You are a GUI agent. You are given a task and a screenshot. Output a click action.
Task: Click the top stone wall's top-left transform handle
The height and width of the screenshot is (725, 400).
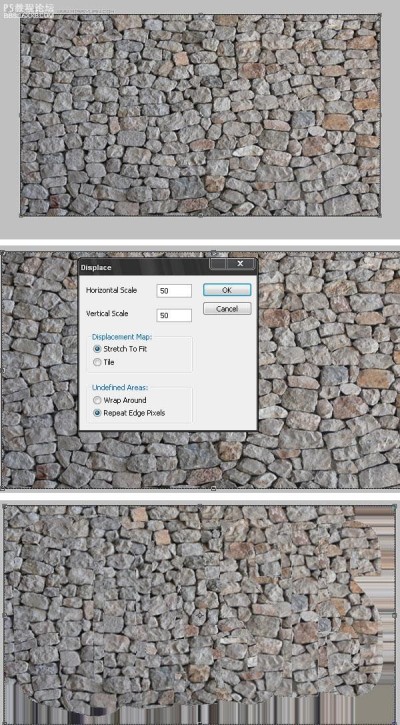click(20, 14)
